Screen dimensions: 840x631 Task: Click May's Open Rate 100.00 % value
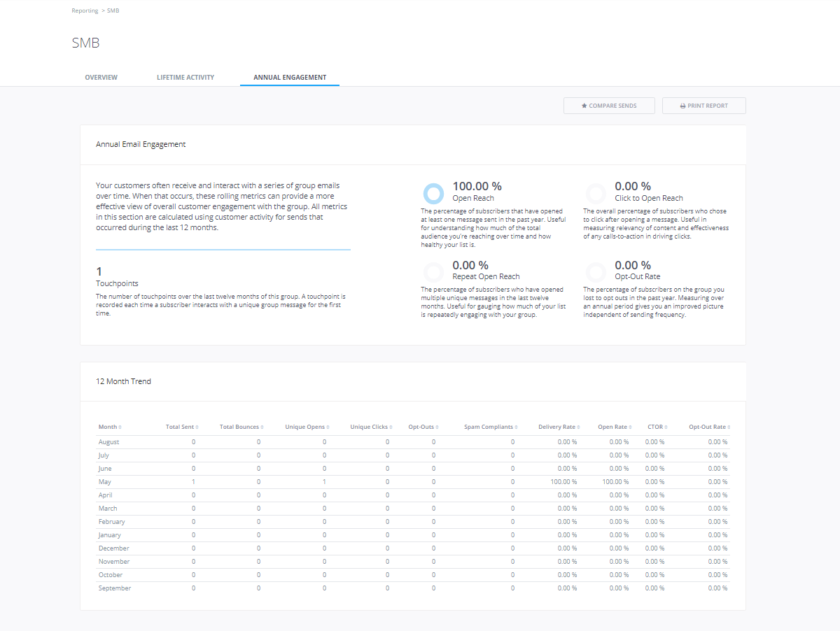click(615, 482)
